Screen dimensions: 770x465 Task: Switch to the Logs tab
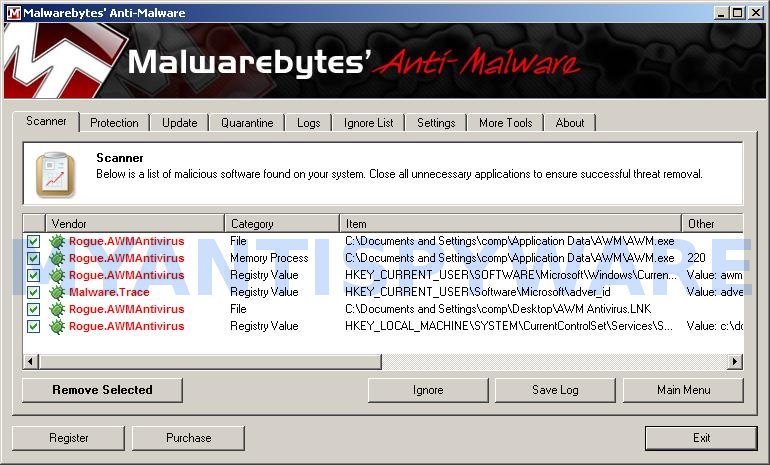pos(308,123)
